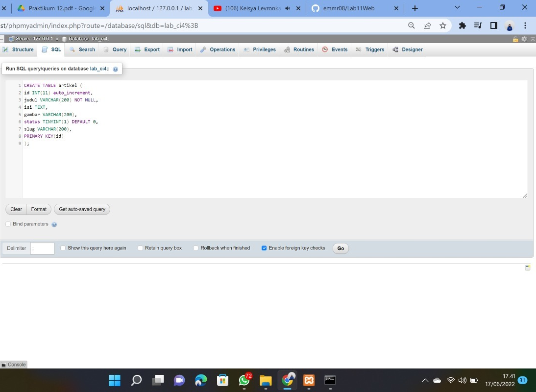This screenshot has width=536, height=392.
Task: Click the help icon next to Bind parameters
Action: pos(54,224)
